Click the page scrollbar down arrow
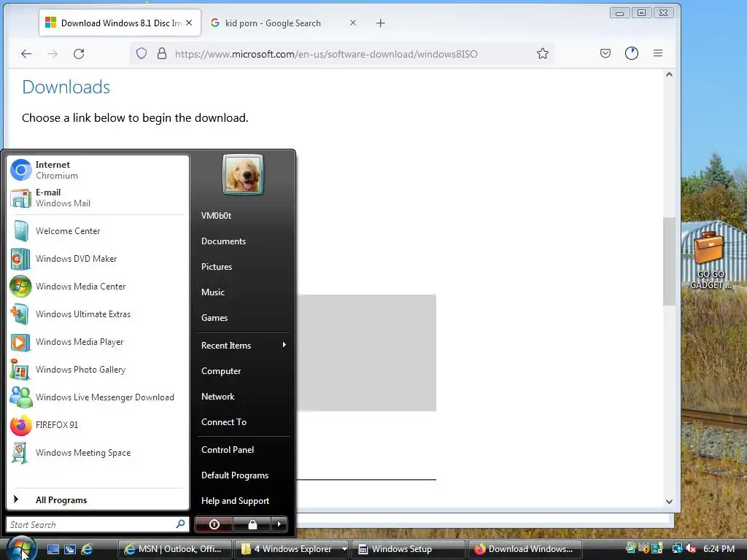Viewport: 747px width, 560px height. 670,502
